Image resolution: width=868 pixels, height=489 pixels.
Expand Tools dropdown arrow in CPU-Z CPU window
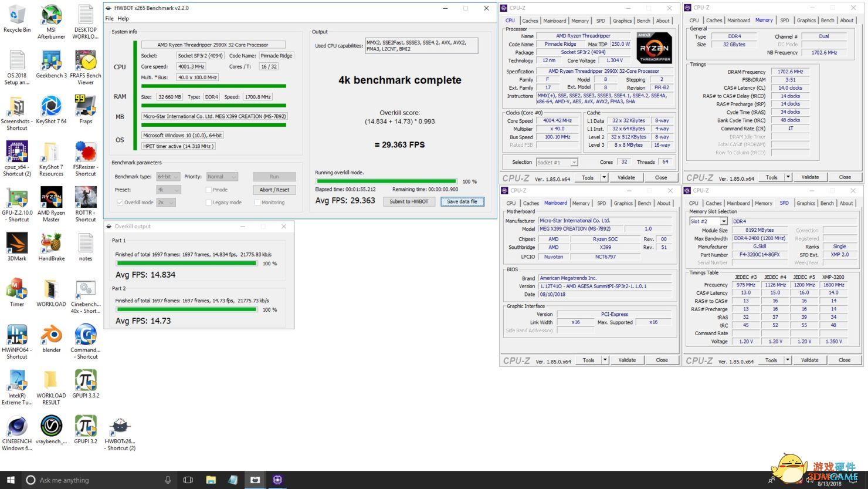tap(603, 177)
